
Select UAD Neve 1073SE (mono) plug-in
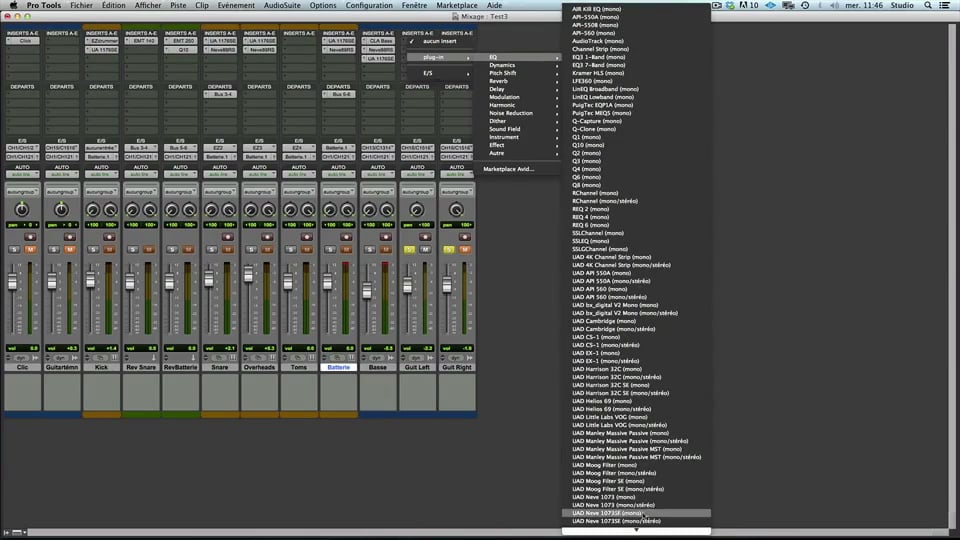pyautogui.click(x=636, y=513)
